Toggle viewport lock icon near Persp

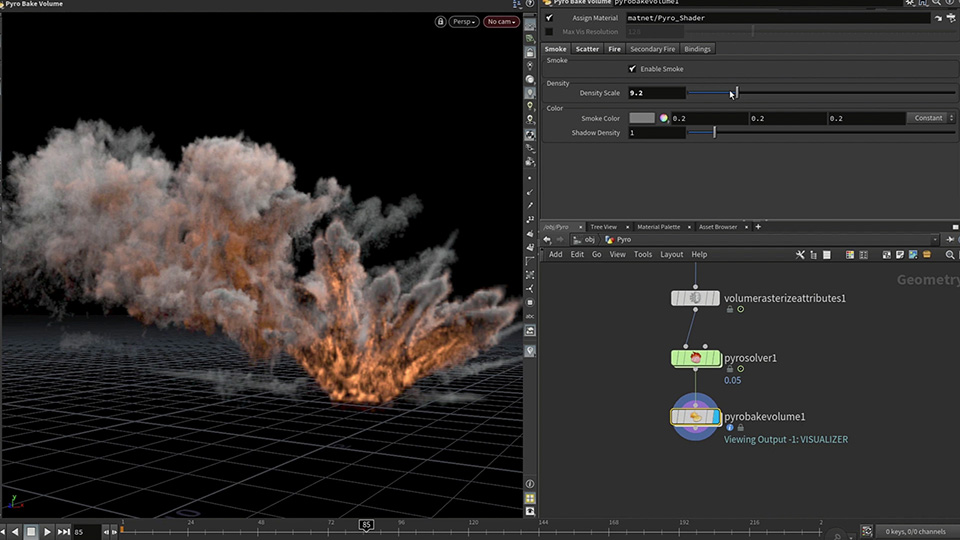[440, 21]
